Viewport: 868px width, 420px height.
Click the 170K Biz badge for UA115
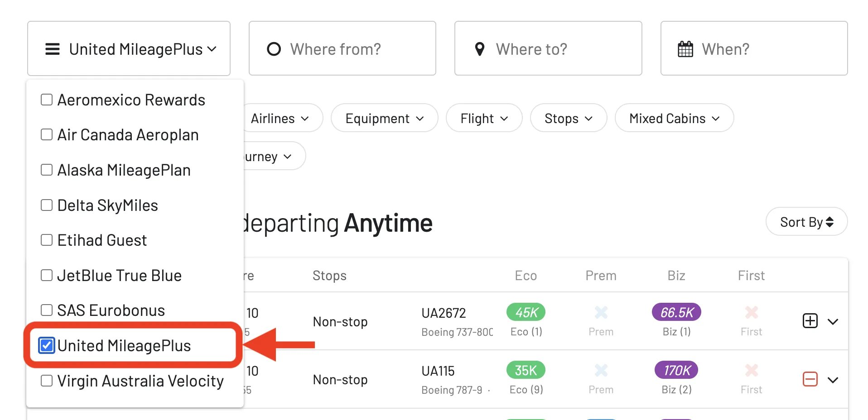676,370
